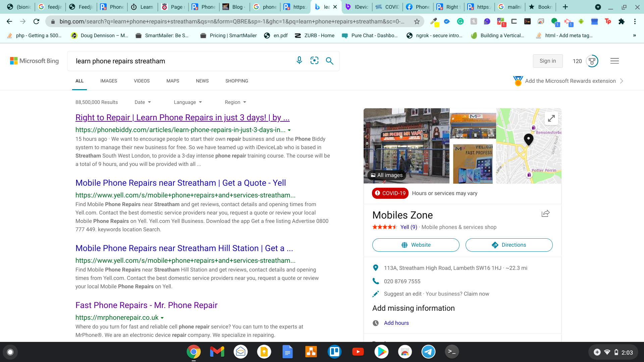The image size is (644, 362).
Task: Open Bing hamburger settings menu
Action: click(614, 61)
